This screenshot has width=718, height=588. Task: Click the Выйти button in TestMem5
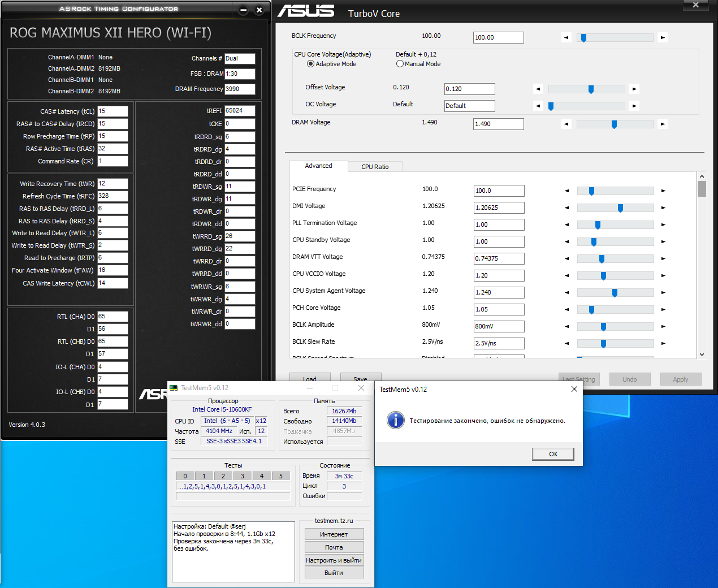pos(334,573)
